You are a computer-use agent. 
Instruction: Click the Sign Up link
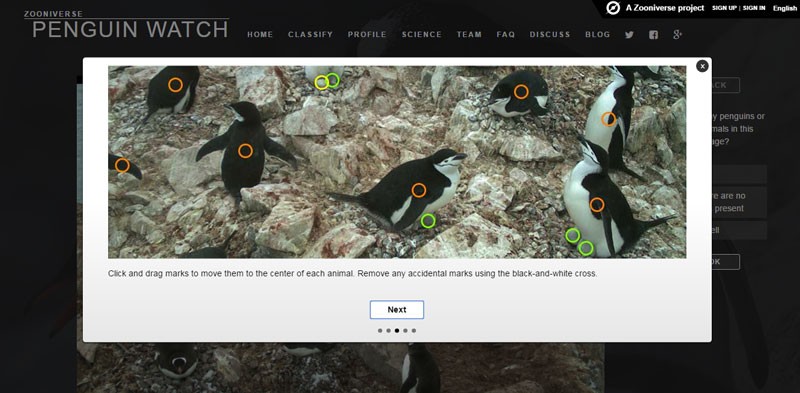[x=724, y=8]
